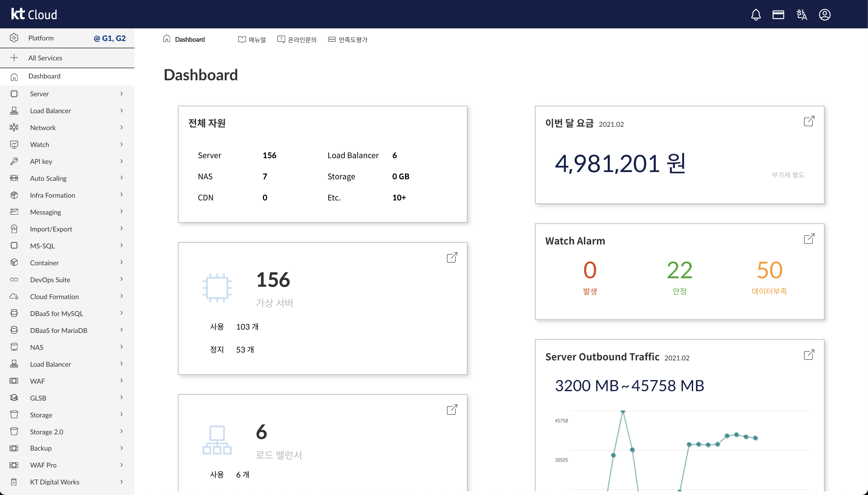The image size is (868, 495).
Task: Expand the Auto Scaling submenu
Action: pyautogui.click(x=121, y=178)
